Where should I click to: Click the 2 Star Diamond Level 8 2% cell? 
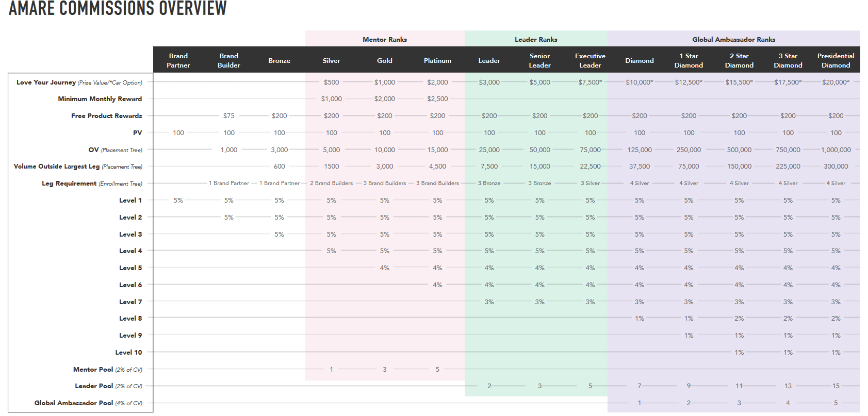pos(739,319)
